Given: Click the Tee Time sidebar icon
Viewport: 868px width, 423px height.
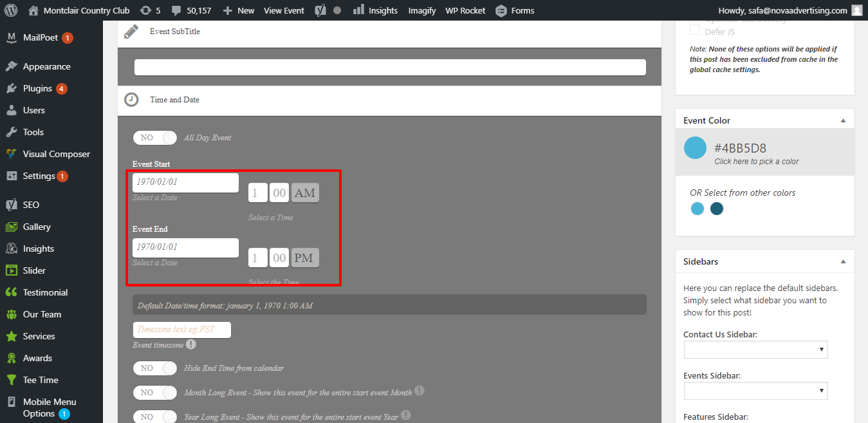Looking at the screenshot, I should [11, 380].
